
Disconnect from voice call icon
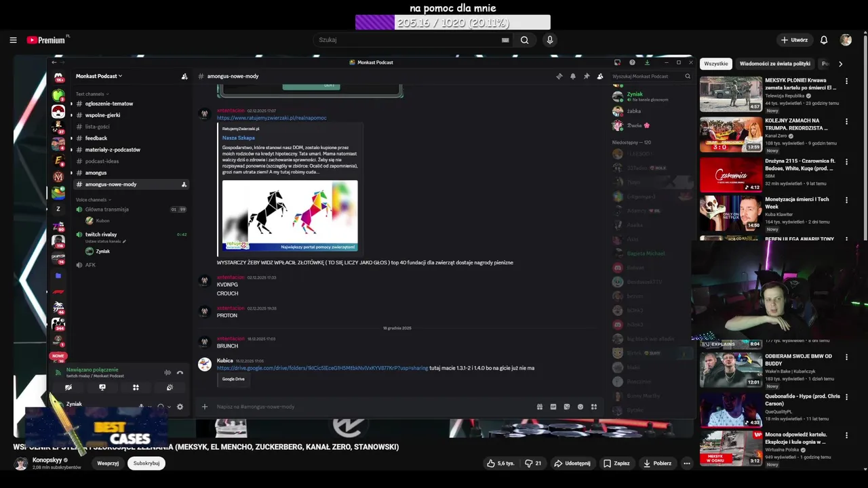pyautogui.click(x=180, y=372)
